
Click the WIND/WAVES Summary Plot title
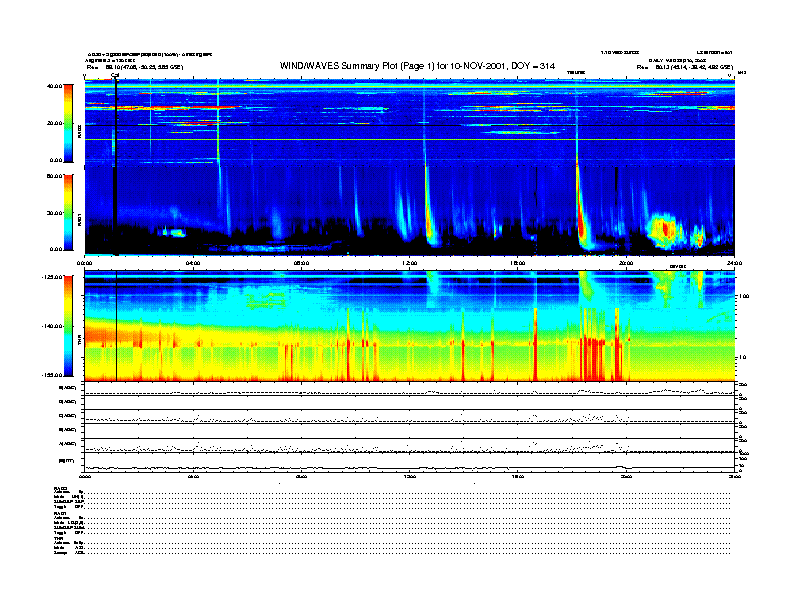tap(417, 66)
